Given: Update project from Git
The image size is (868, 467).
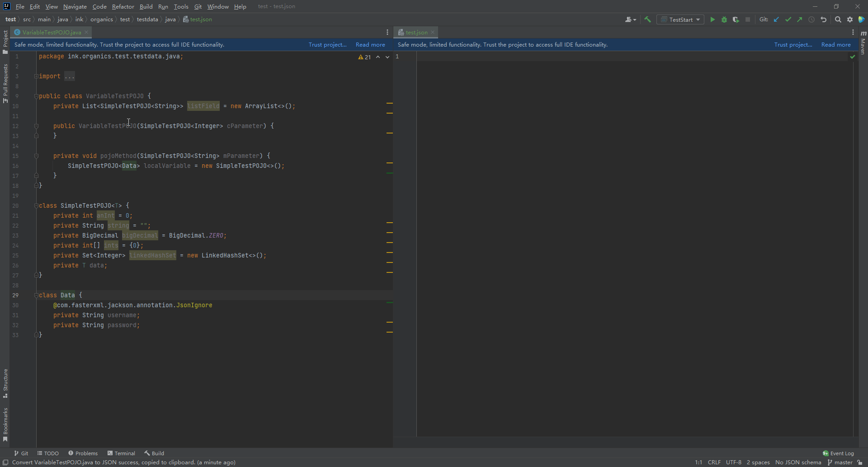Looking at the screenshot, I should pos(776,19).
